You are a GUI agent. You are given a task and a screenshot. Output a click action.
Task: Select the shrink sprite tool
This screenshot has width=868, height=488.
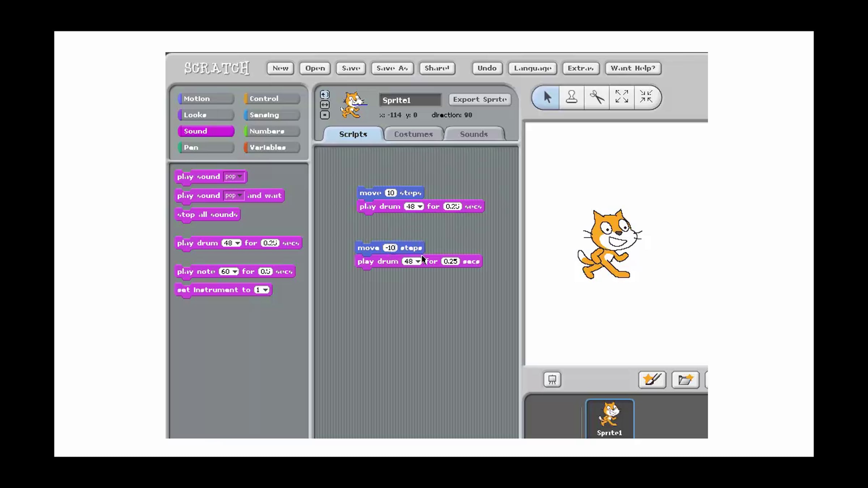tap(646, 97)
